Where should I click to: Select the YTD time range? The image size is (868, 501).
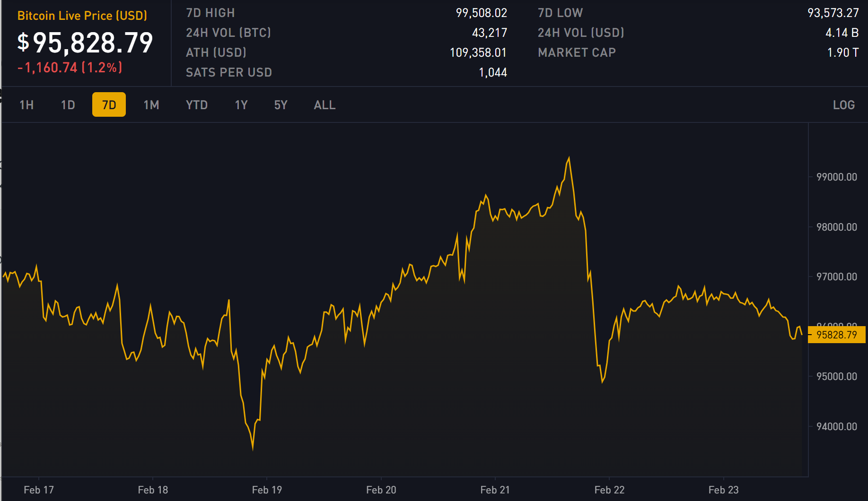click(197, 105)
